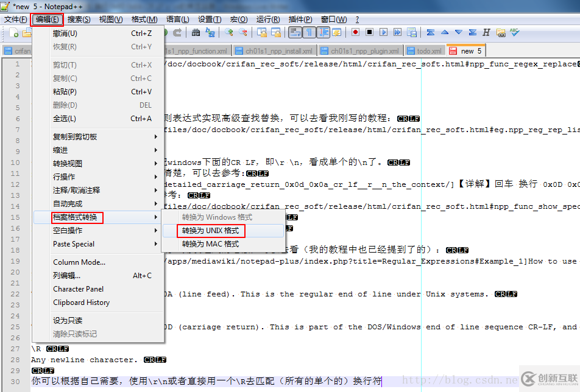Expand the 转换视图 submenu
The width and height of the screenshot is (580, 392).
pos(99,163)
